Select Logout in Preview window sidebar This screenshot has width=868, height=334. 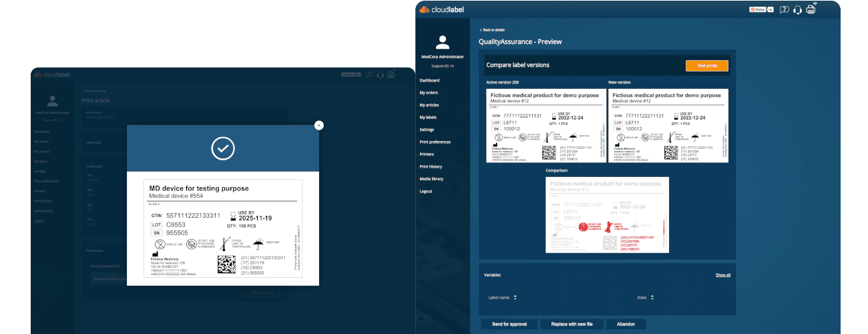[x=426, y=191]
